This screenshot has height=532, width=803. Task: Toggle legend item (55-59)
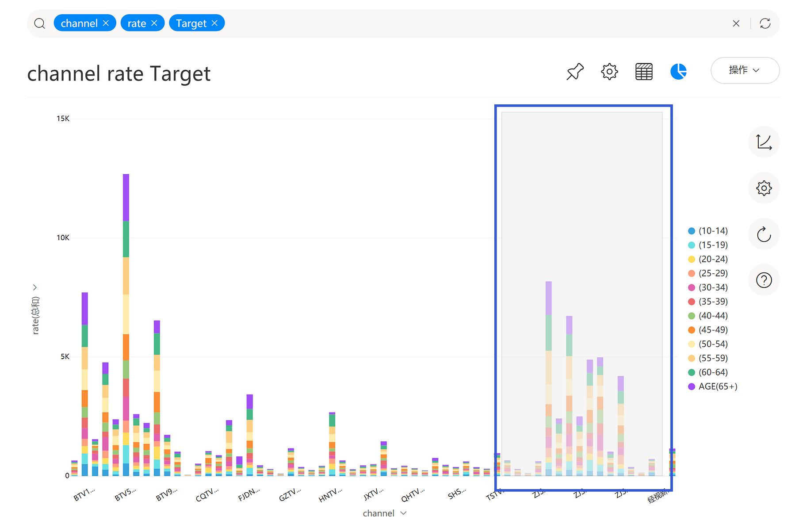click(708, 358)
